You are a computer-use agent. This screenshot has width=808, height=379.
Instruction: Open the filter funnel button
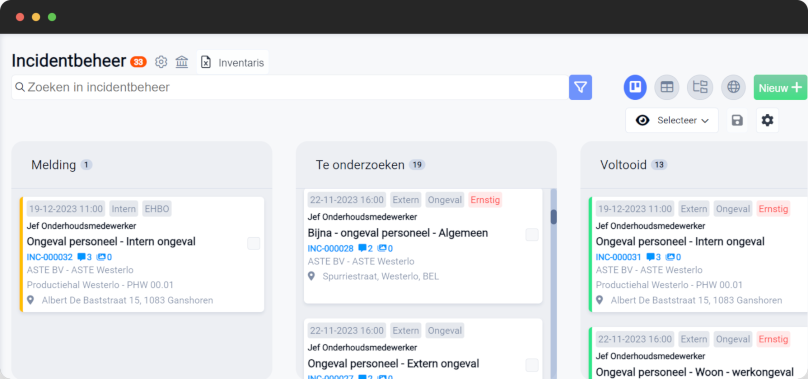[580, 88]
